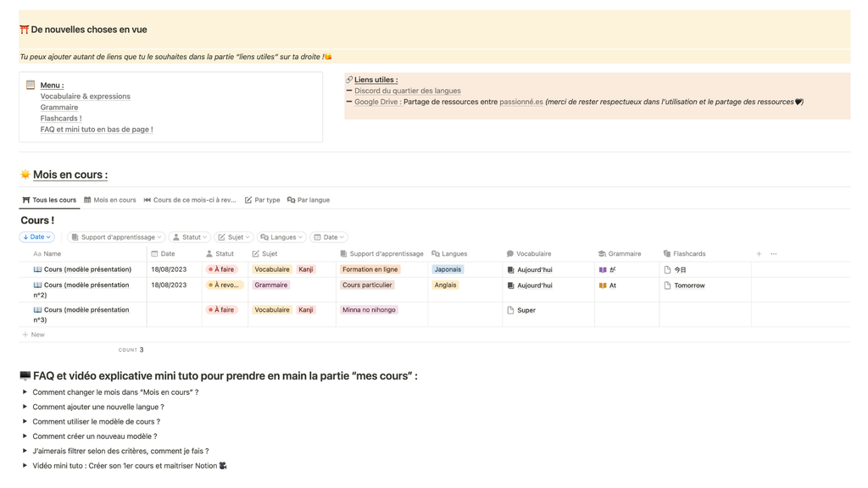The height and width of the screenshot is (488, 868).
Task: Click the COUNT 3 summary under the table
Action: click(131, 350)
